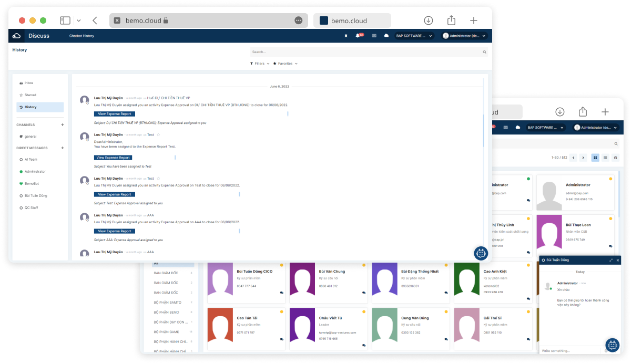Image resolution: width=632 pixels, height=364 pixels.
Task: Go back with the browser back chevron
Action: point(95,20)
